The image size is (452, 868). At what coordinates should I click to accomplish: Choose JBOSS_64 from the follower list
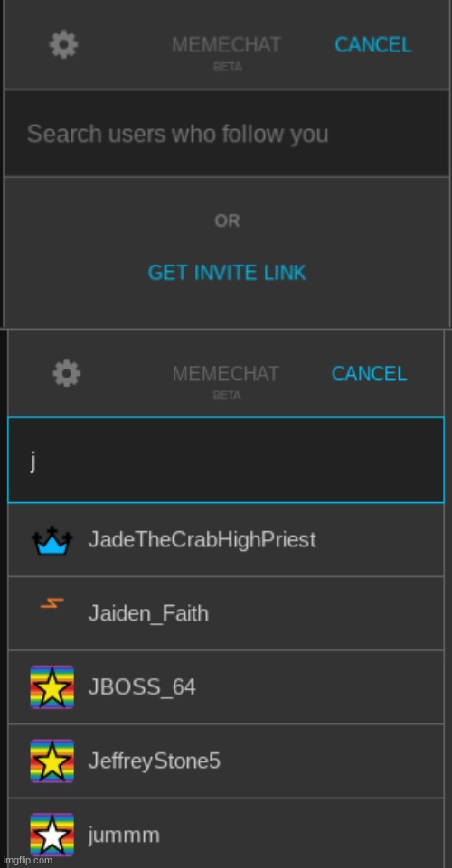(226, 687)
